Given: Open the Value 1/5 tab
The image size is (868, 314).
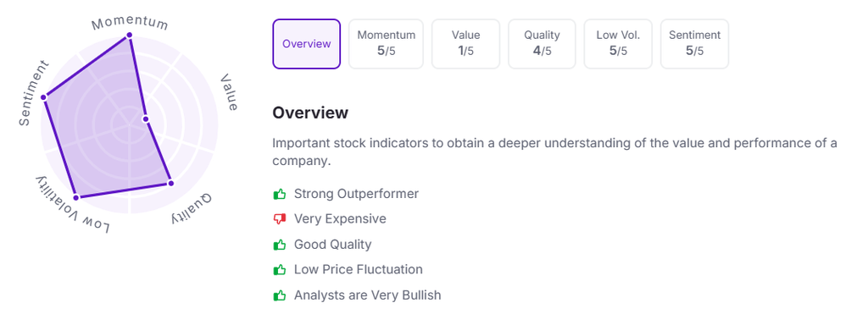Looking at the screenshot, I should tap(465, 44).
